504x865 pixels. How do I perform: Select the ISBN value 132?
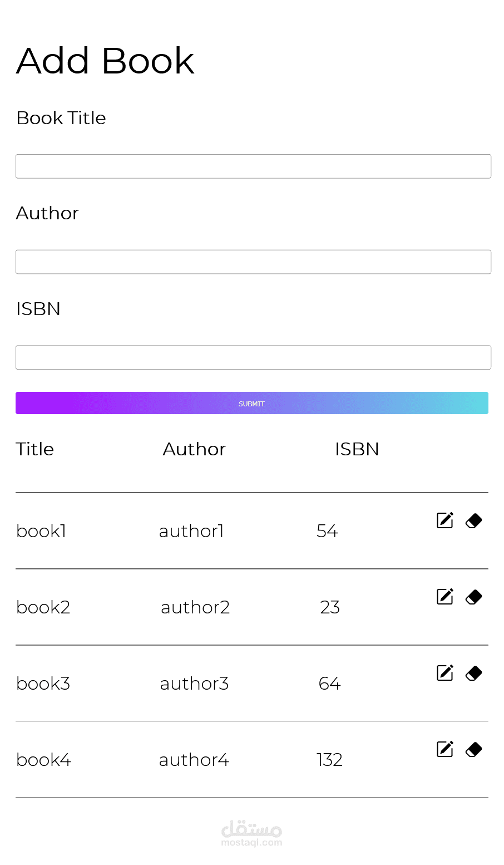pyautogui.click(x=329, y=760)
